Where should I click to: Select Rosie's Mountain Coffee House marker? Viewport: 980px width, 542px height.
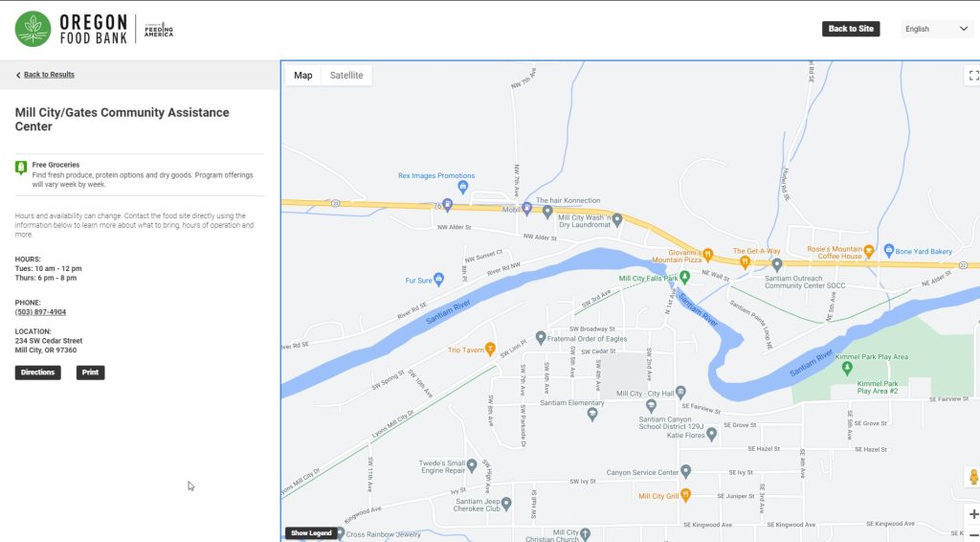pyautogui.click(x=869, y=252)
